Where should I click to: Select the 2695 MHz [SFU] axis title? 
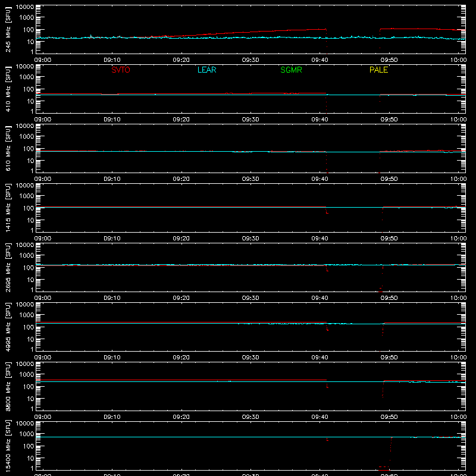click(x=8, y=267)
